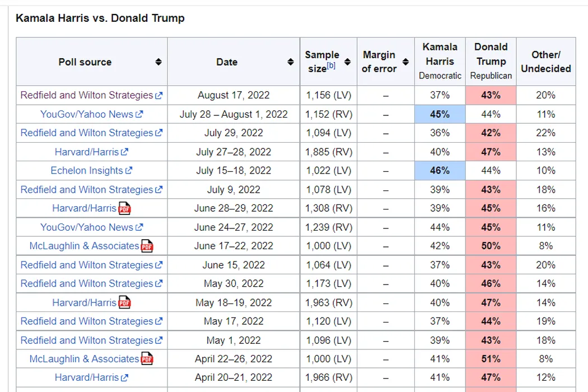Select the 1,885 (RV) sample size cell

[x=329, y=152]
